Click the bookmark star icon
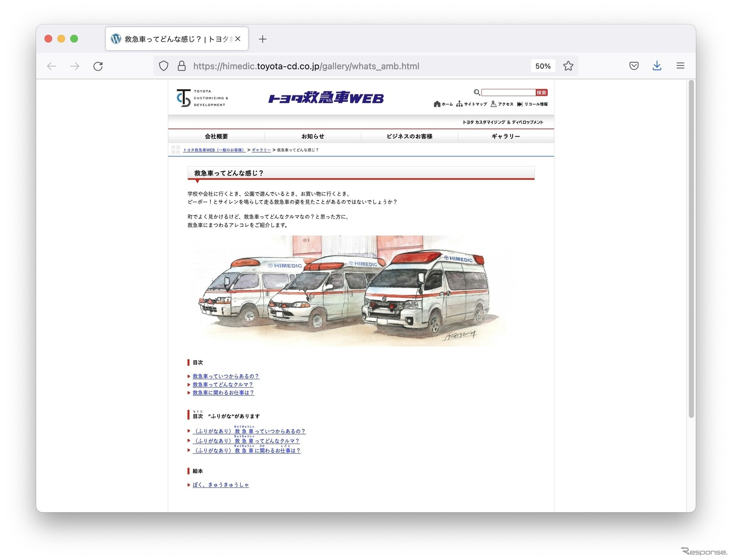 568,66
